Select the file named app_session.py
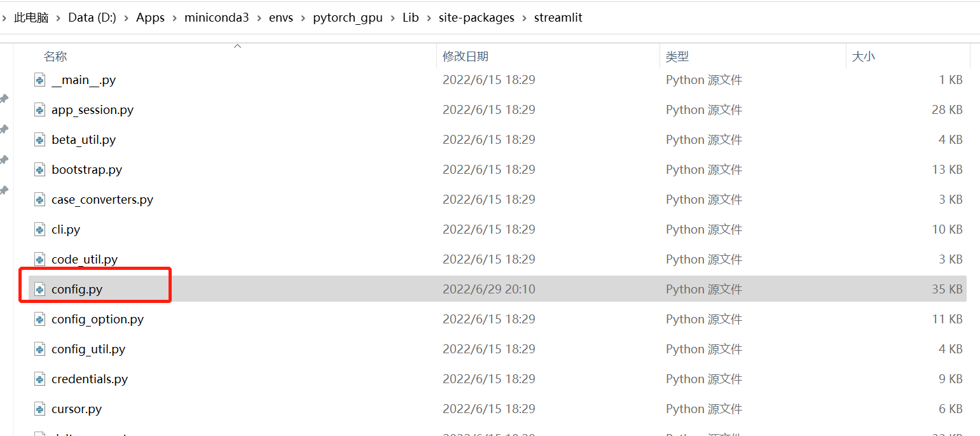Image resolution: width=980 pixels, height=436 pixels. [x=92, y=110]
